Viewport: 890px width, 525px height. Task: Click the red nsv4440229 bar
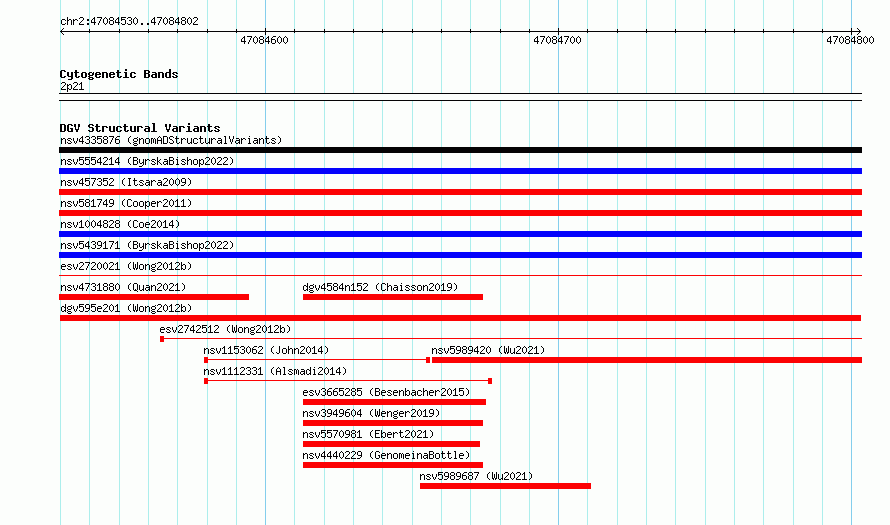click(x=393, y=465)
